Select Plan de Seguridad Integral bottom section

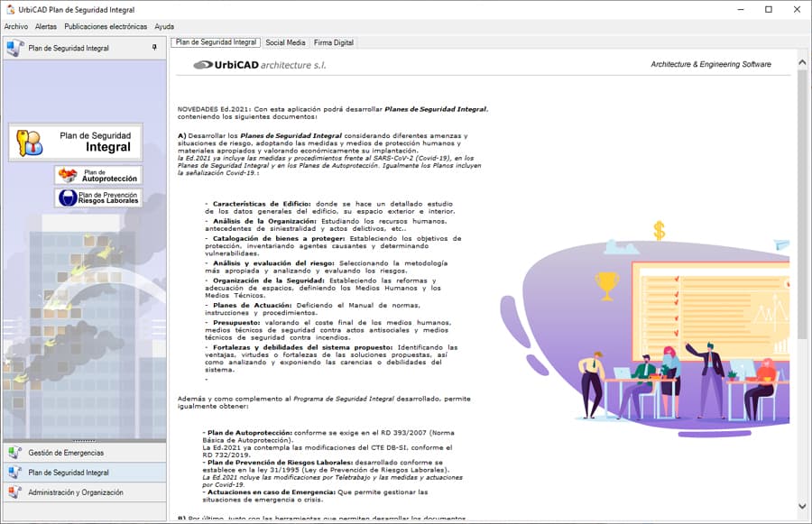point(85,473)
